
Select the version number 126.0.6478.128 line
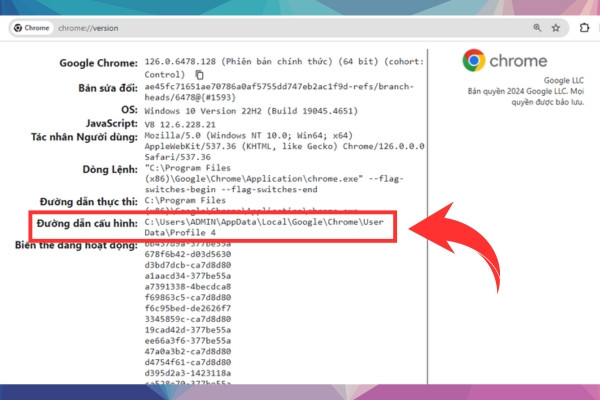point(284,62)
